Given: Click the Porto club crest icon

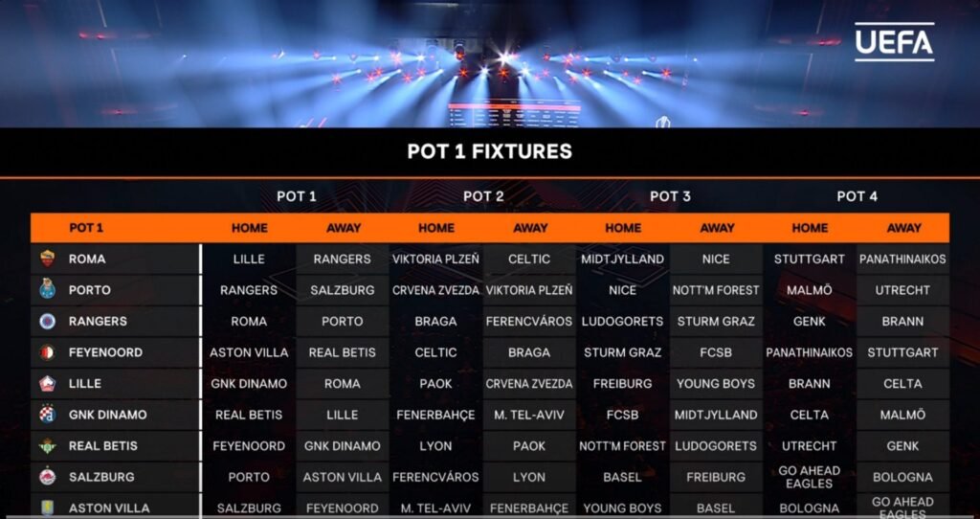Looking at the screenshot, I should tap(48, 289).
